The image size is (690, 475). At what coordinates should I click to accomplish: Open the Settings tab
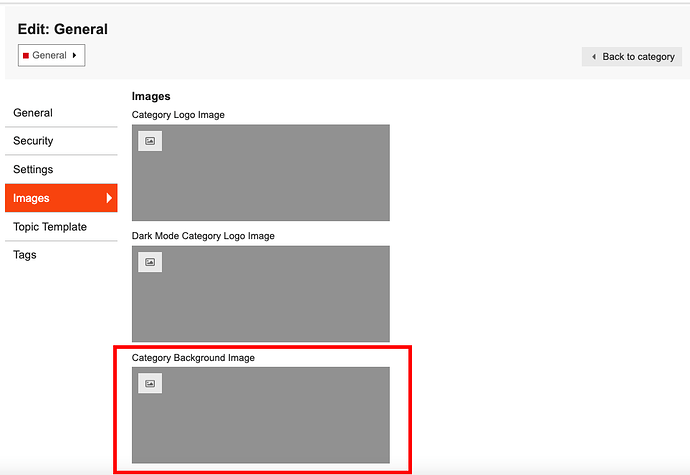click(61, 169)
